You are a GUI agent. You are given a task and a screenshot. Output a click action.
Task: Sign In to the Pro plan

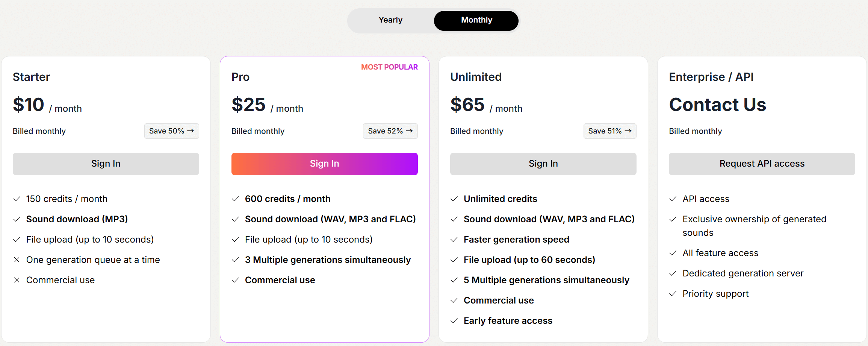tap(324, 164)
